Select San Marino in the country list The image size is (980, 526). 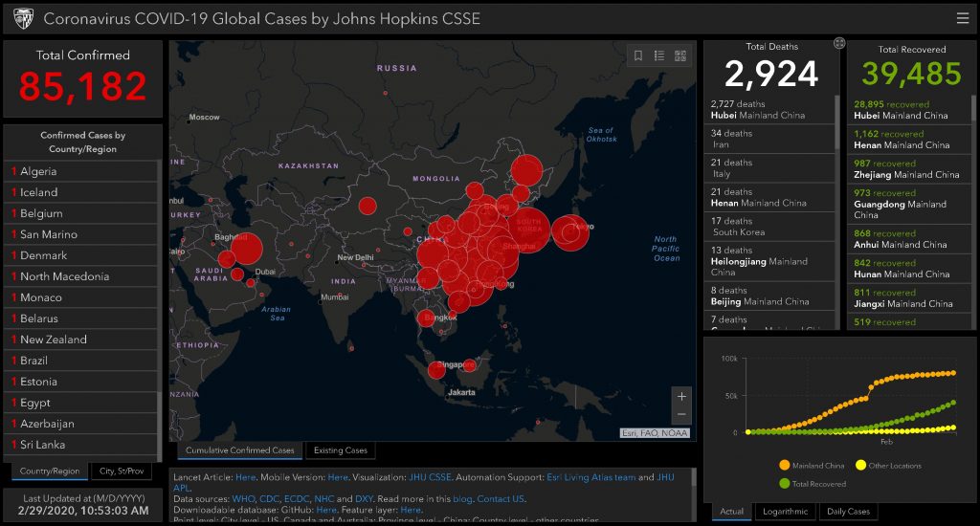pos(80,234)
